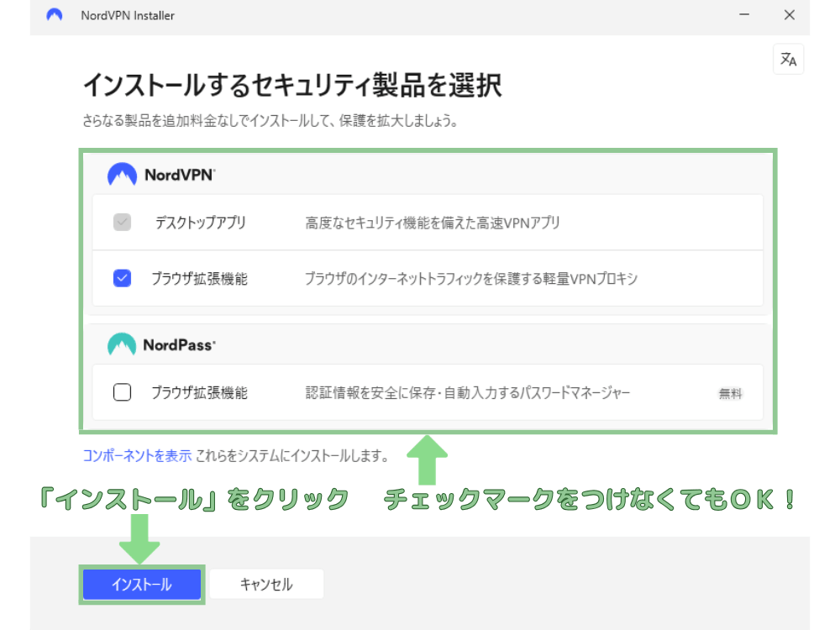The image size is (840, 630).
Task: Check NordPass ブラウザ拡張機能 checkbox
Action: tap(122, 392)
